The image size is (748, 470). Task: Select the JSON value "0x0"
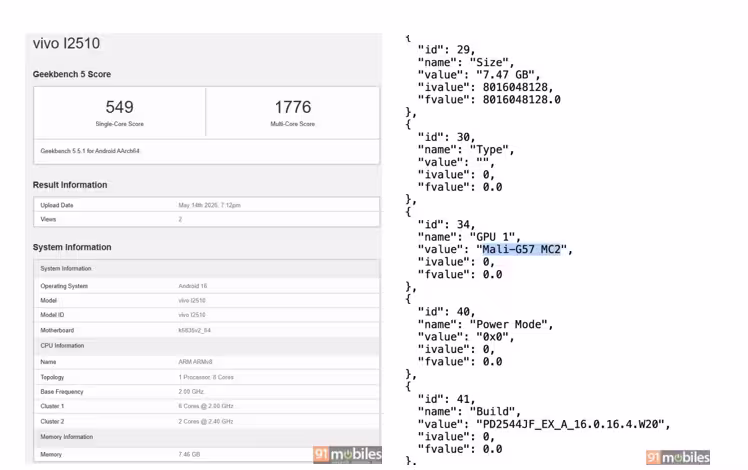[x=492, y=337]
